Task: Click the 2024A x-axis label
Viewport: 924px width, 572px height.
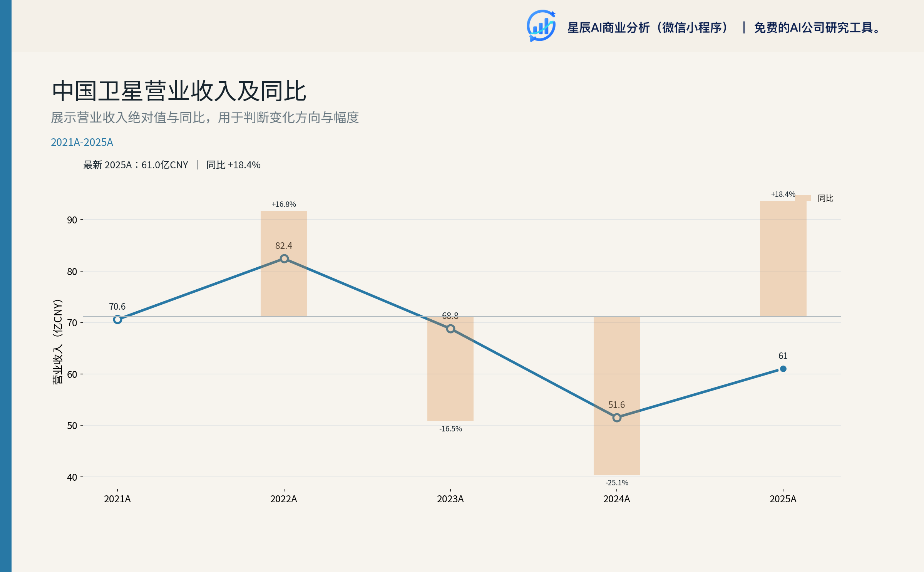Action: tap(617, 499)
